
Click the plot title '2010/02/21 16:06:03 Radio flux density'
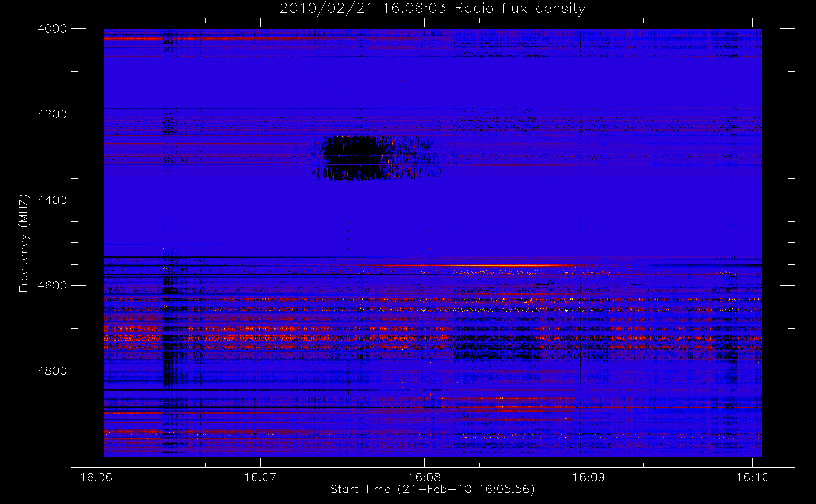click(432, 9)
